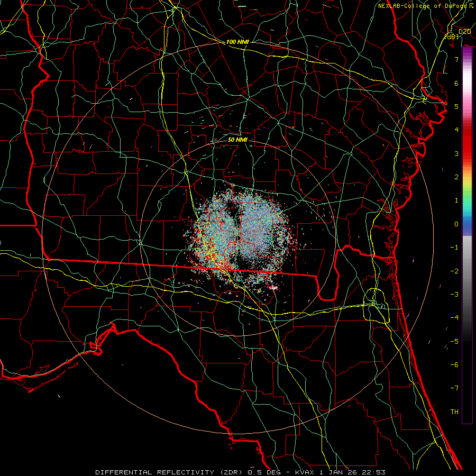This screenshot has width=476, height=476.
Task: Click the -3 value on color scale
Action: point(454,295)
